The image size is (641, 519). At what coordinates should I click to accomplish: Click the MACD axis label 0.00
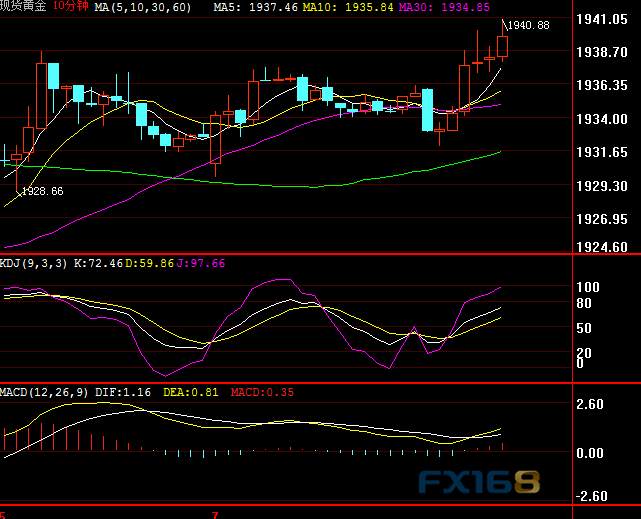tap(589, 453)
